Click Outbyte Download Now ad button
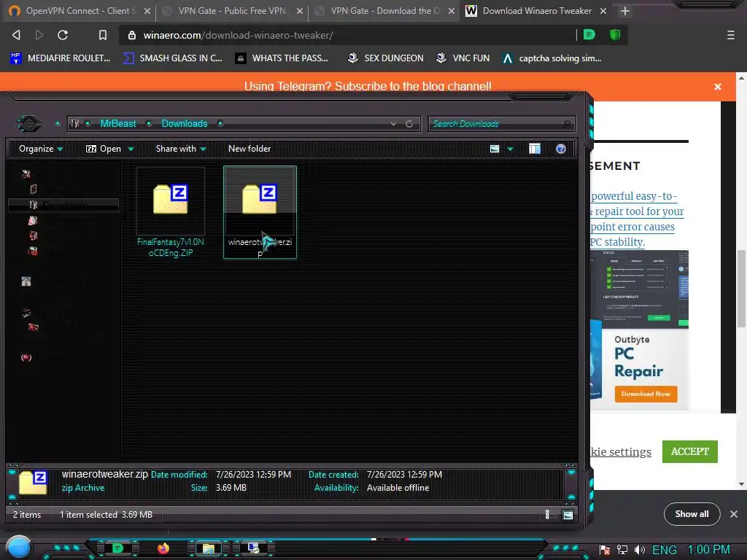 point(646,394)
